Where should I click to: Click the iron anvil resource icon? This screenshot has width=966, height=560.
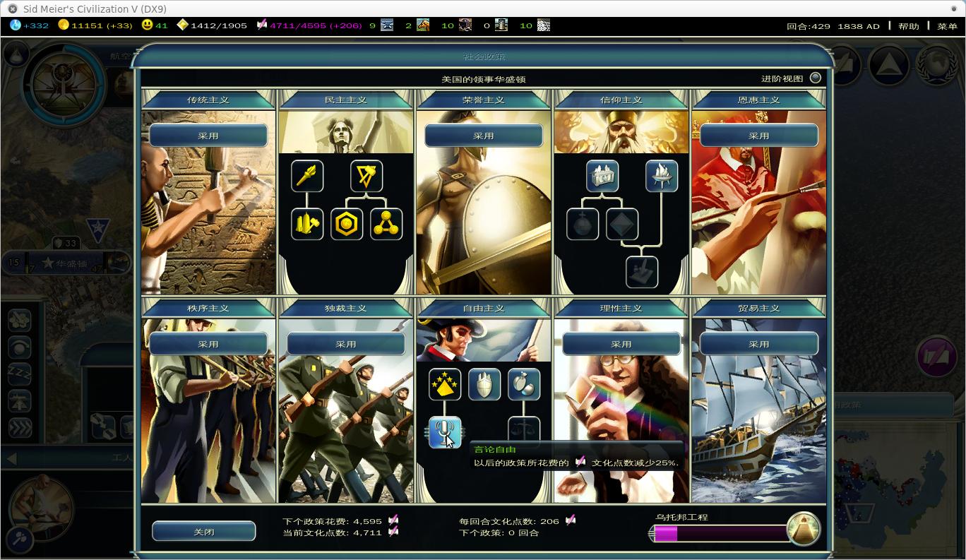tap(387, 25)
